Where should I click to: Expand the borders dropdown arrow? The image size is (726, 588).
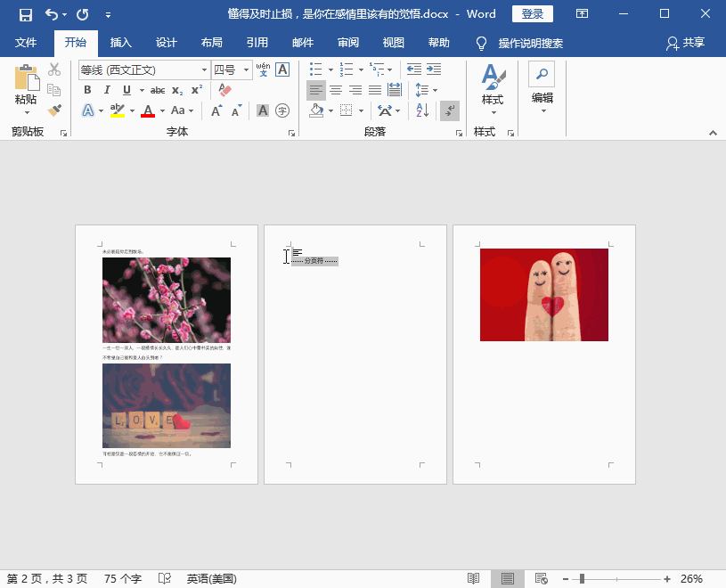[361, 110]
